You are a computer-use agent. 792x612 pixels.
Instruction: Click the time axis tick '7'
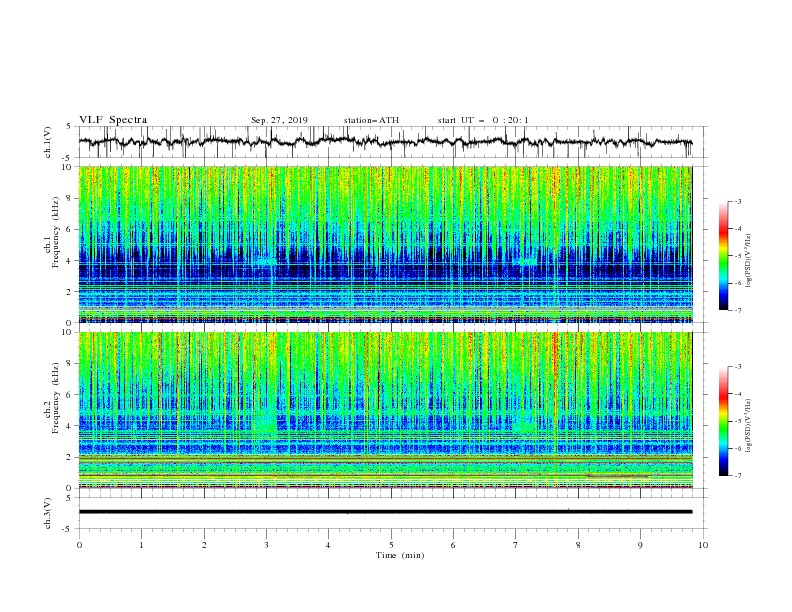click(515, 545)
